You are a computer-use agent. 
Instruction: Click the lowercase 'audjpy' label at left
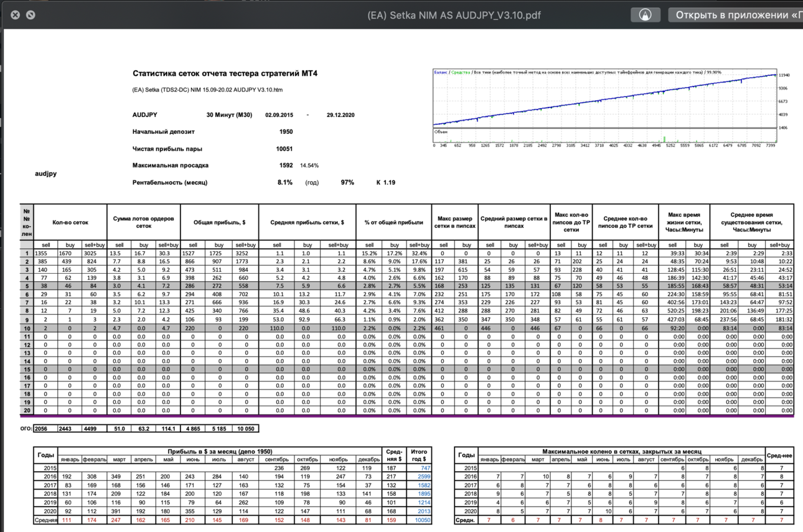(x=45, y=174)
